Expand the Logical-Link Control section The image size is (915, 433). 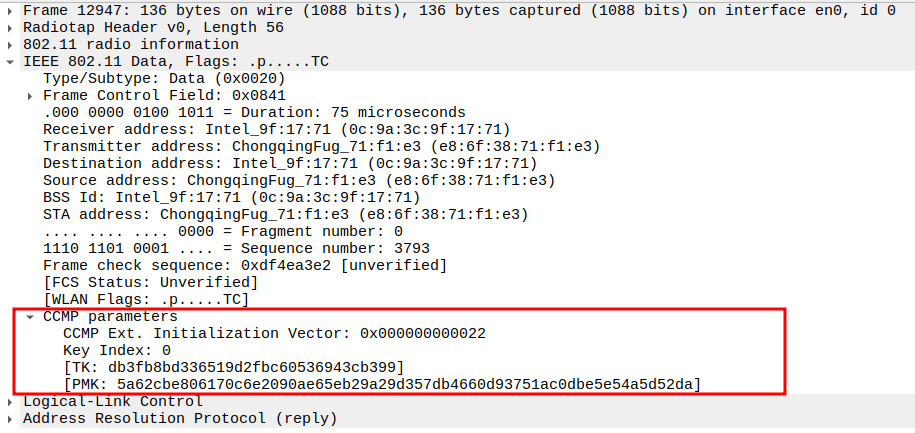tap(11, 402)
